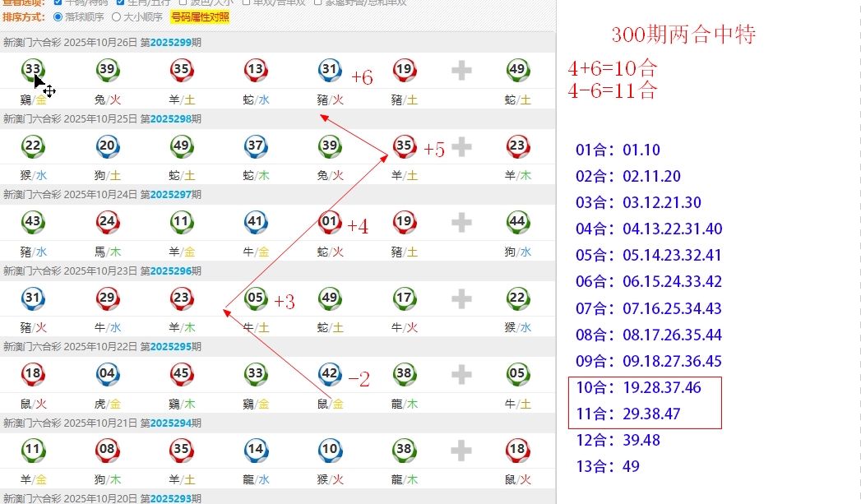Click blue ball 20 in period 2025298
Screen dimensions: 861x504
107,146
